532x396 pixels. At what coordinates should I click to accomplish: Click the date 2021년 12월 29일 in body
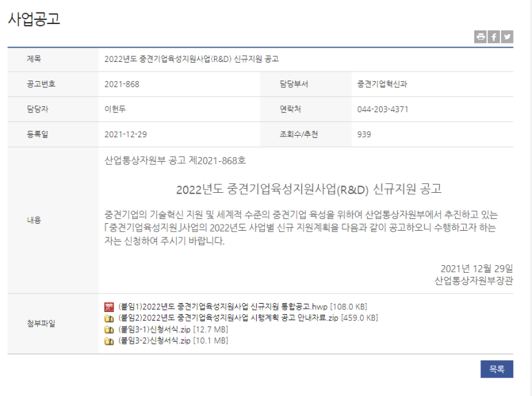(477, 269)
